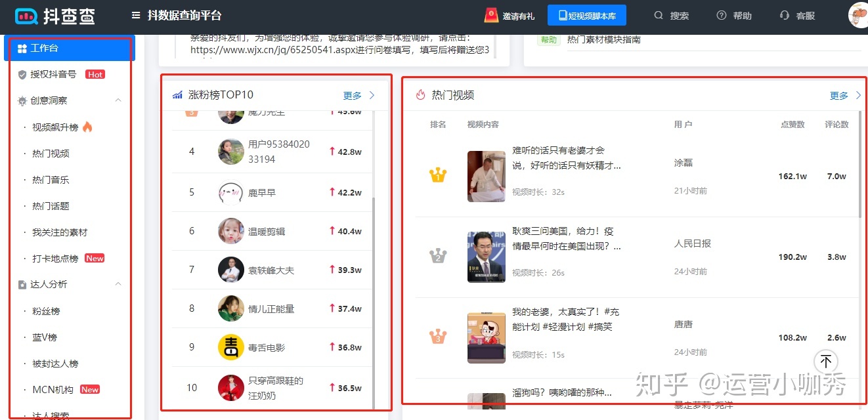The height and width of the screenshot is (420, 868).
Task: Click the 客服 headset icon
Action: [784, 16]
